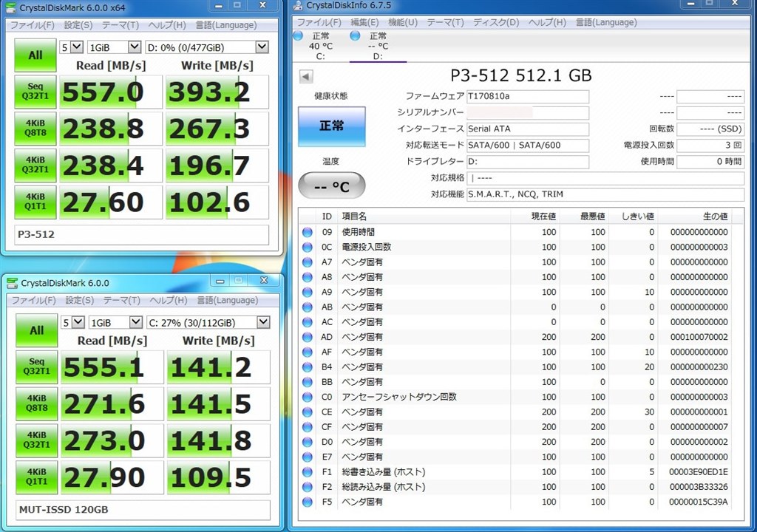Click the blue status icon in row CE
Viewport: 757px width, 532px height.
click(x=307, y=412)
